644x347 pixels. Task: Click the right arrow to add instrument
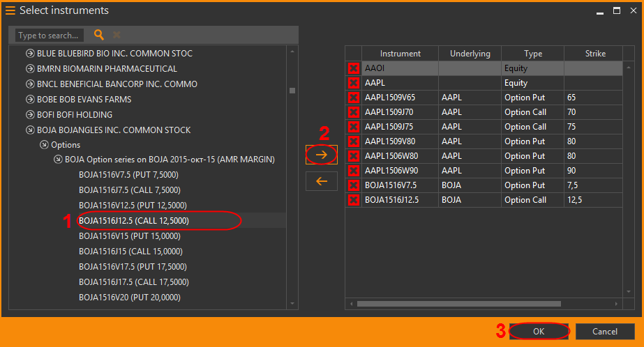pyautogui.click(x=322, y=155)
